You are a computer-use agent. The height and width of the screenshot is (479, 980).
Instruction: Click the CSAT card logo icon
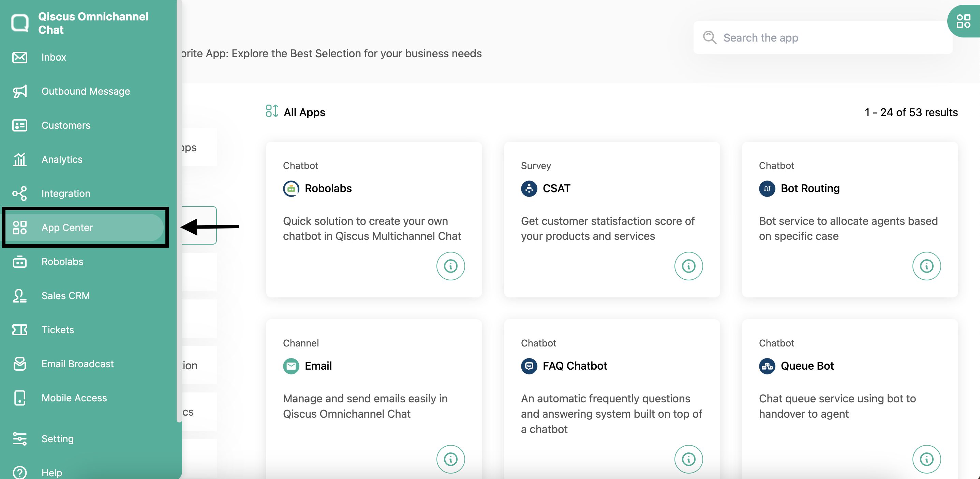tap(529, 188)
